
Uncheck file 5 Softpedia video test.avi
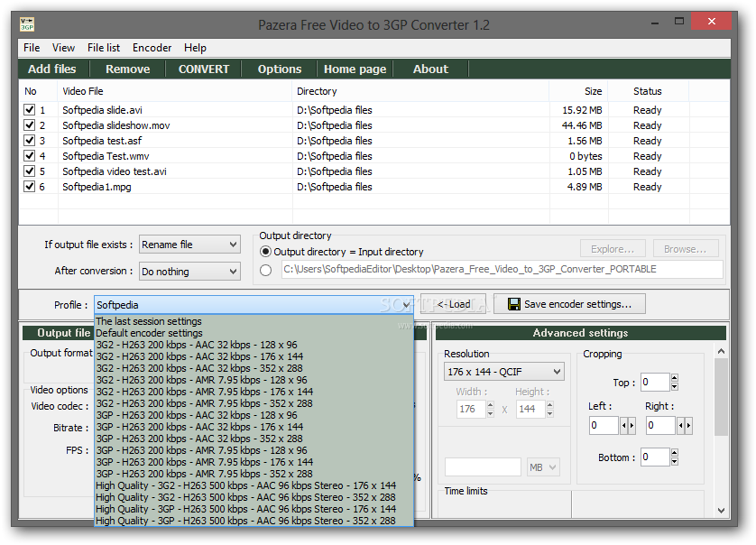pos(30,171)
